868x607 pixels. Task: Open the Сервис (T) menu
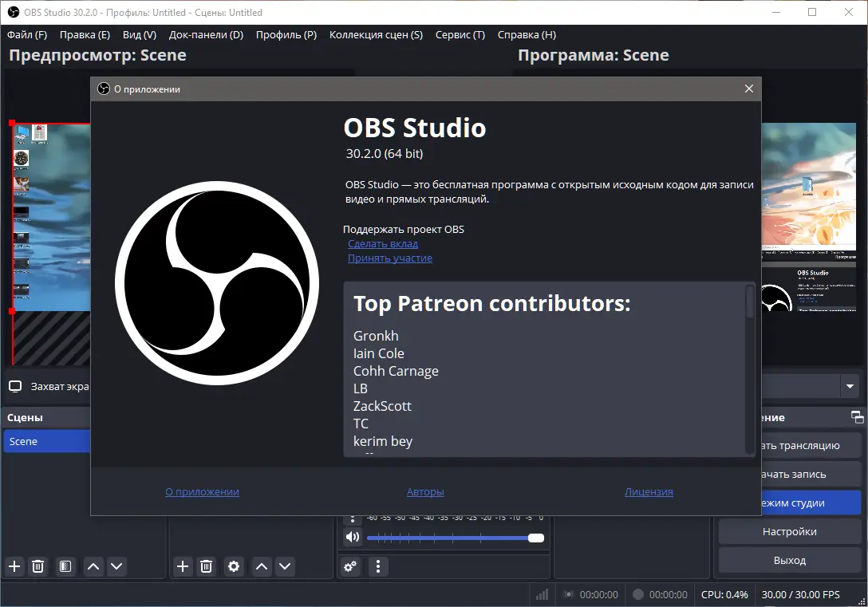tap(460, 34)
